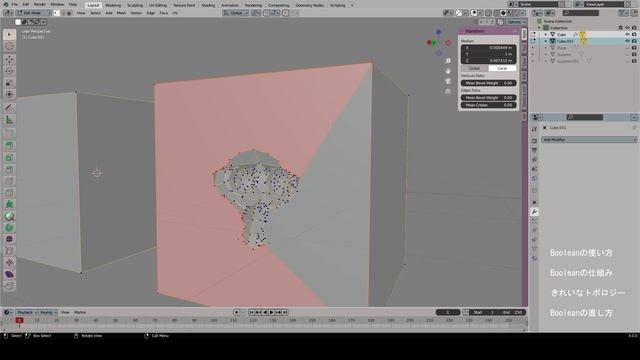
Task: Disable Cube.001 in renders camera icon
Action: click(634, 41)
